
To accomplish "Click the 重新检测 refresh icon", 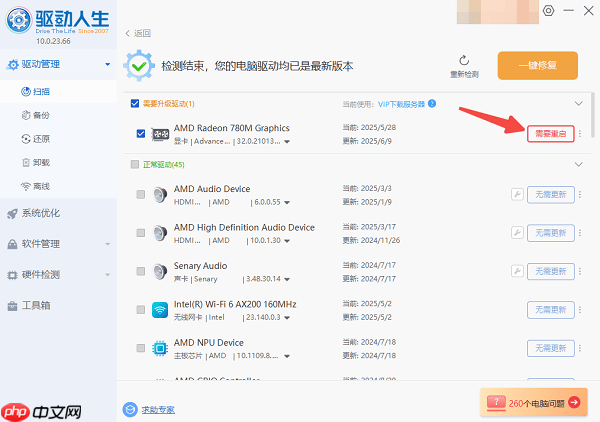I will pos(464,60).
